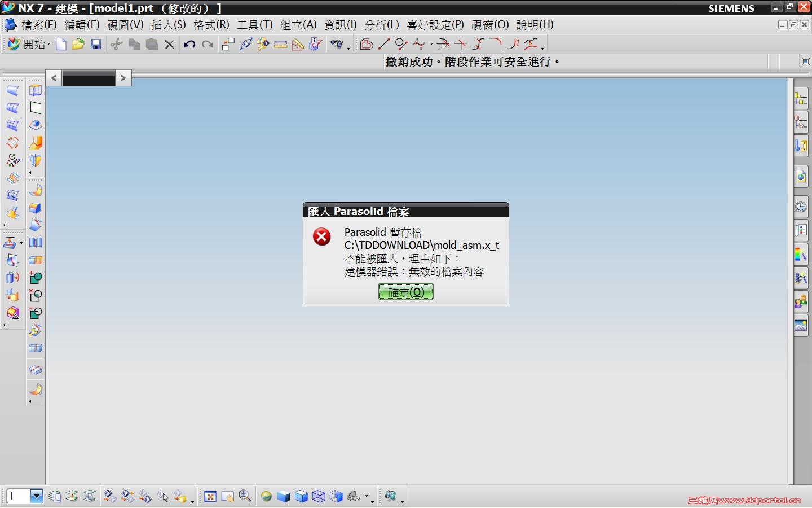Expand the view orientation dropdown arrow
Viewport: 812px width, 508px height.
coord(367,497)
